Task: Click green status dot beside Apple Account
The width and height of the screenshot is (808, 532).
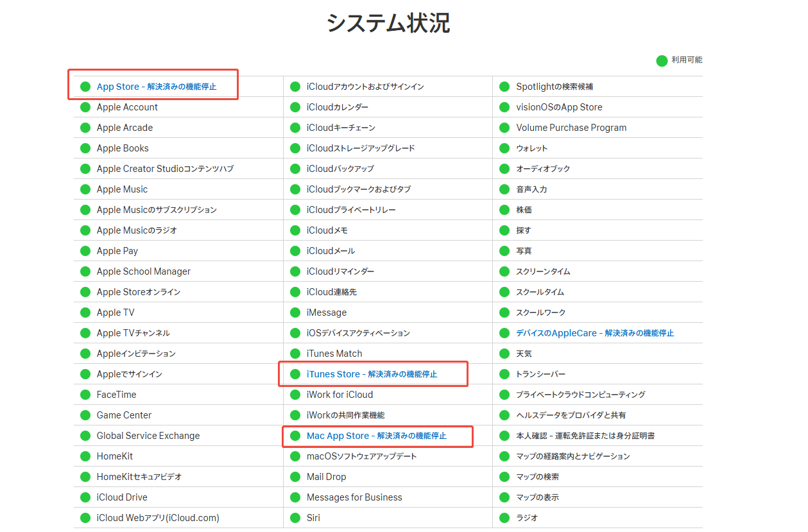Action: (x=85, y=107)
